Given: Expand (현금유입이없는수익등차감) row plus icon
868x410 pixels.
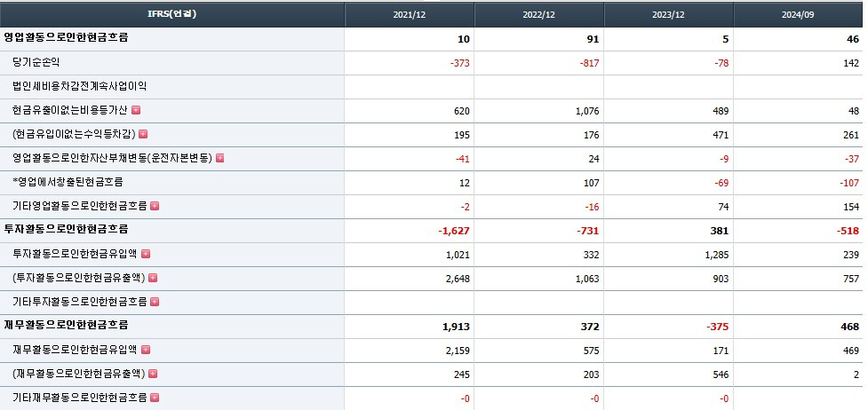Looking at the screenshot, I should click(143, 134).
